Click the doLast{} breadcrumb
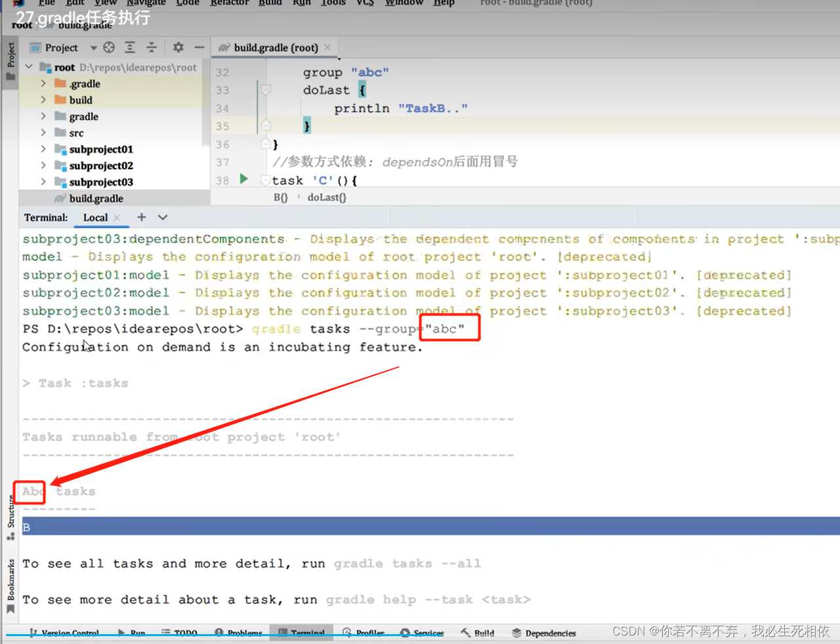The image size is (840, 644). [x=327, y=197]
